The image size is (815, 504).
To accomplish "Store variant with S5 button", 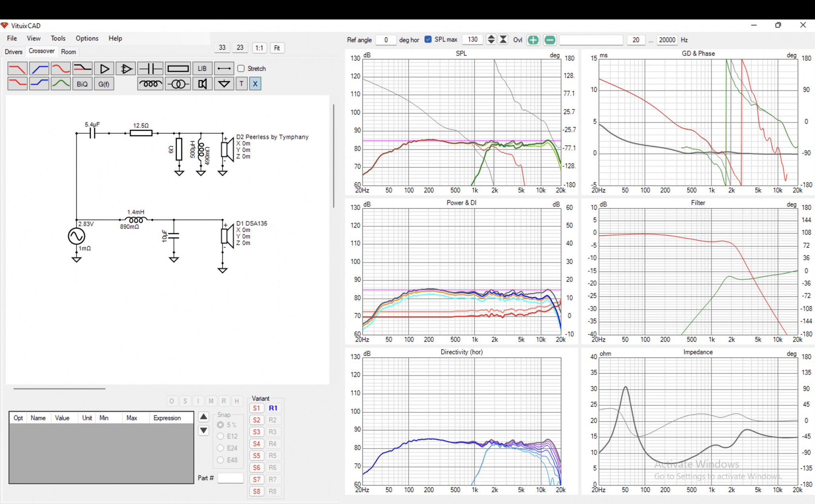I will tap(257, 456).
